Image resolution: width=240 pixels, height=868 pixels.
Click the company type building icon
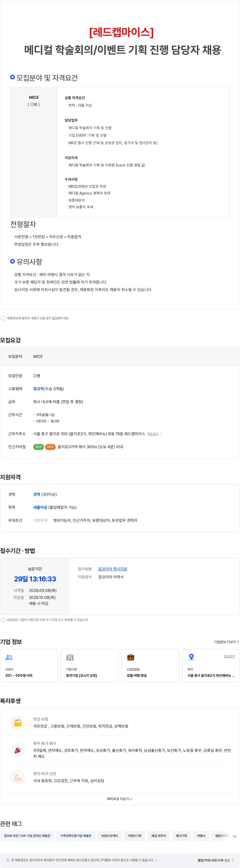pos(70,657)
